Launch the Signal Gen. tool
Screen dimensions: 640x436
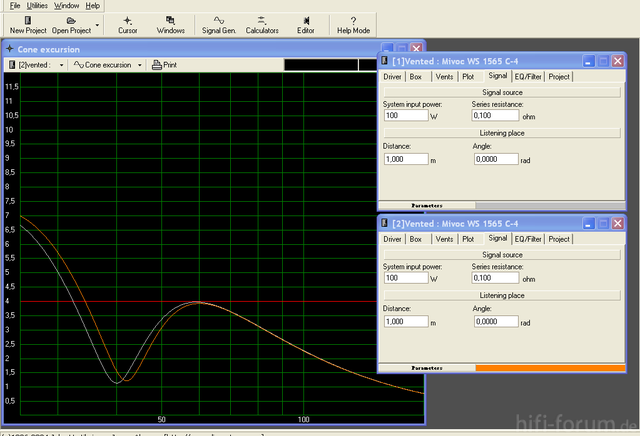pyautogui.click(x=219, y=25)
